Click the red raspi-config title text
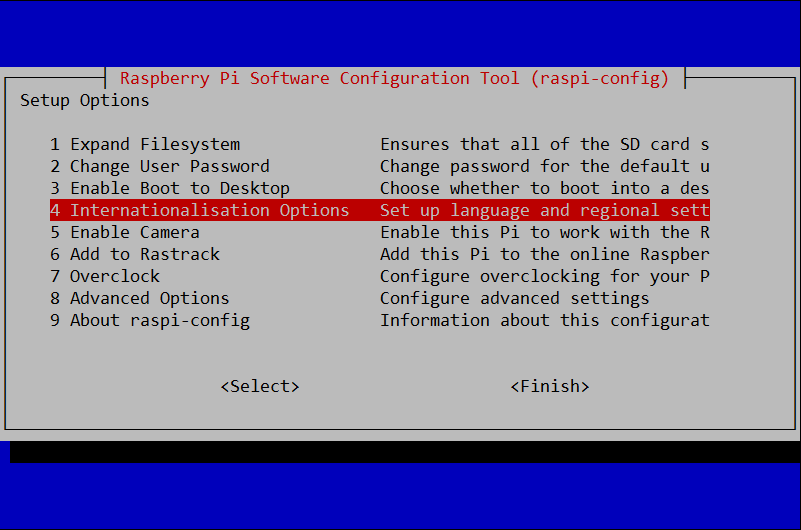Image resolution: width=801 pixels, height=530 pixels. coord(395,79)
